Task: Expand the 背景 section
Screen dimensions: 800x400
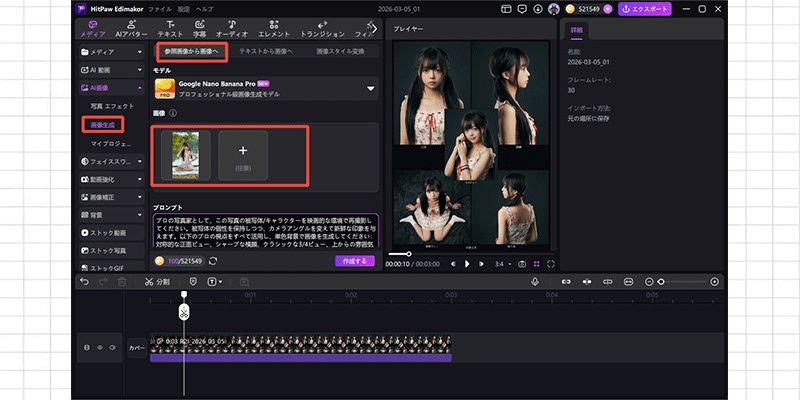Action: [111, 215]
